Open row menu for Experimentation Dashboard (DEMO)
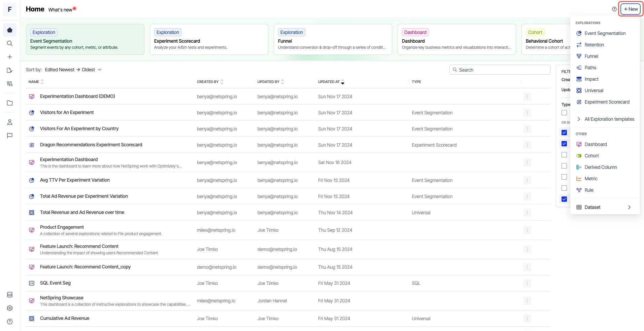This screenshot has height=331, width=644. (527, 97)
